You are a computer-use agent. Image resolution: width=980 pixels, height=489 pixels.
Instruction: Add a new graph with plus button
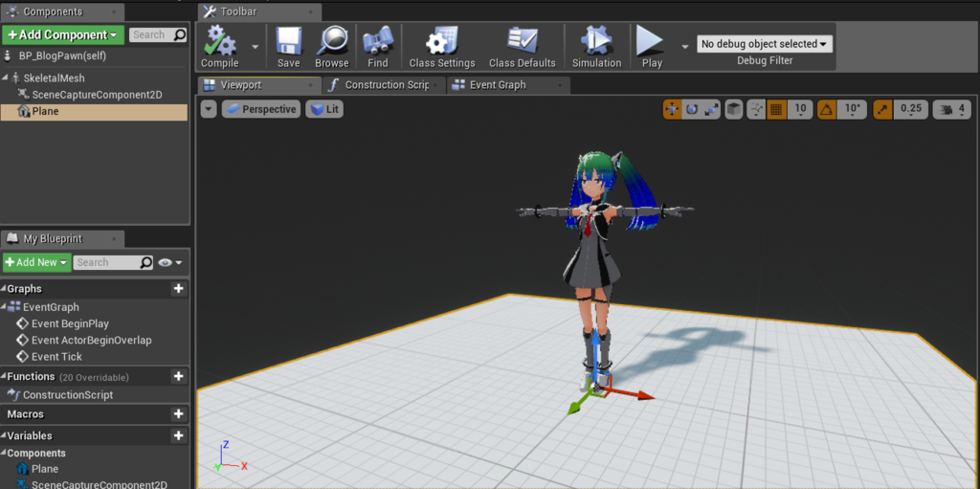(178, 289)
